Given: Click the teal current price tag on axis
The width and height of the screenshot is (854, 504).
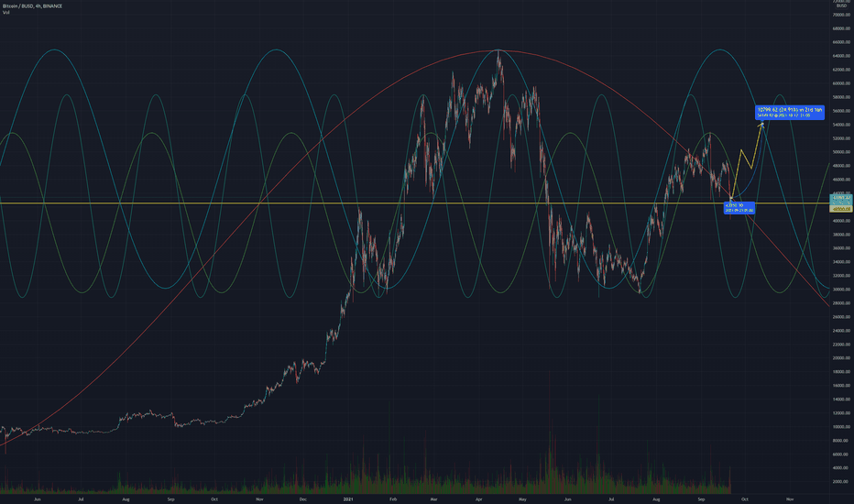Looking at the screenshot, I should click(841, 199).
